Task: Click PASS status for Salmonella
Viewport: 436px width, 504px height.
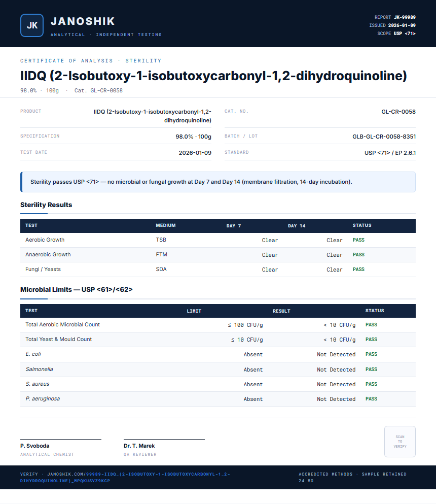Action: [x=372, y=369]
